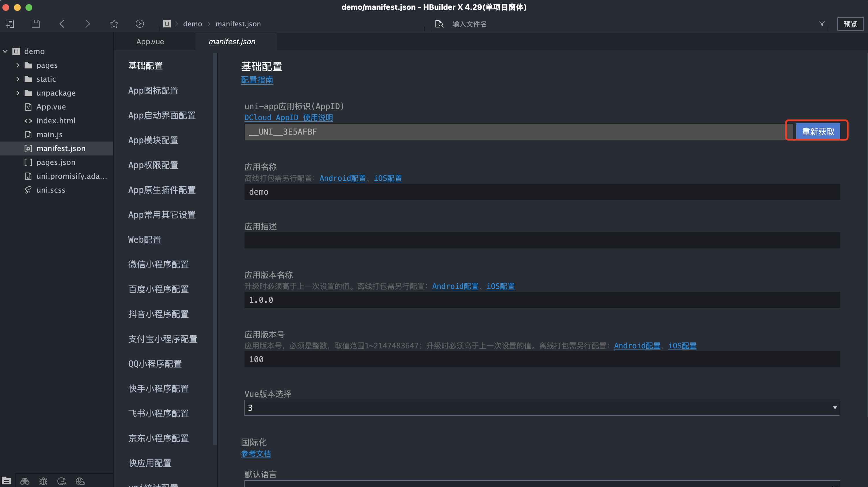Open the Vue version dropdown
The image size is (868, 487).
542,408
